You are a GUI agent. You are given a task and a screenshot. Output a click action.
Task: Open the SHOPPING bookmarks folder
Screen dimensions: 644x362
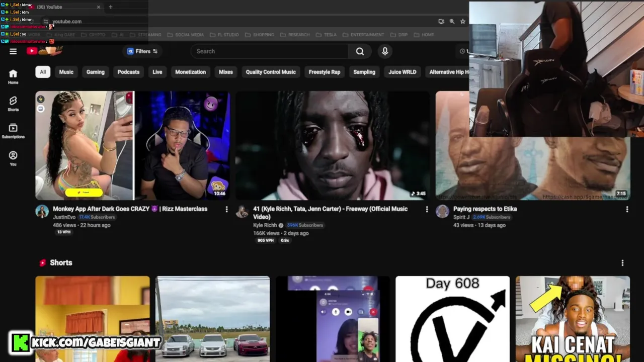260,35
